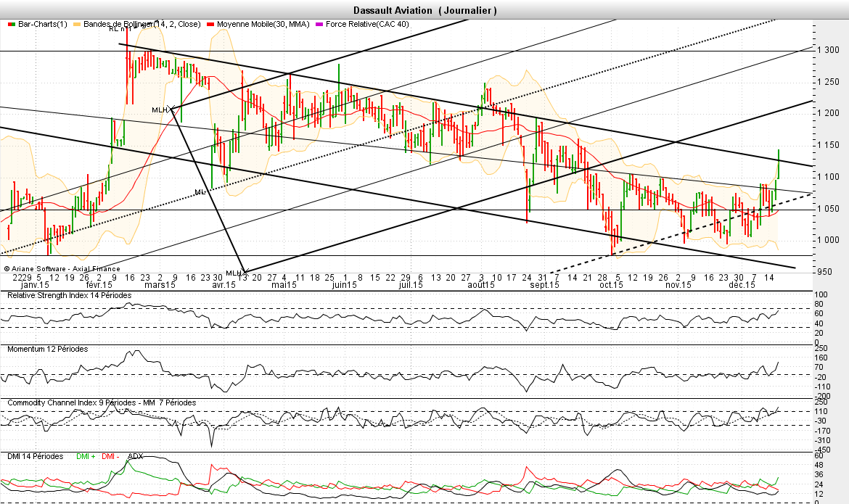The height and width of the screenshot is (504, 849).
Task: Click the 'sept.15' month label on the time axis
Action: coord(545,285)
